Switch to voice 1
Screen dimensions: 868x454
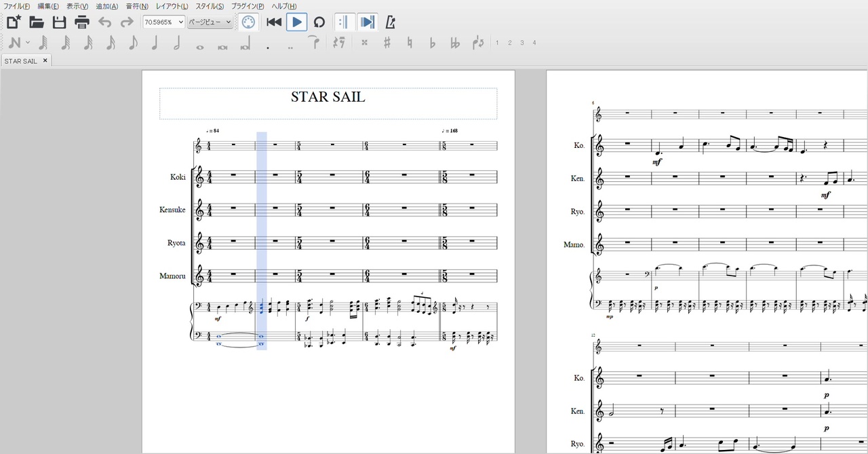click(497, 43)
